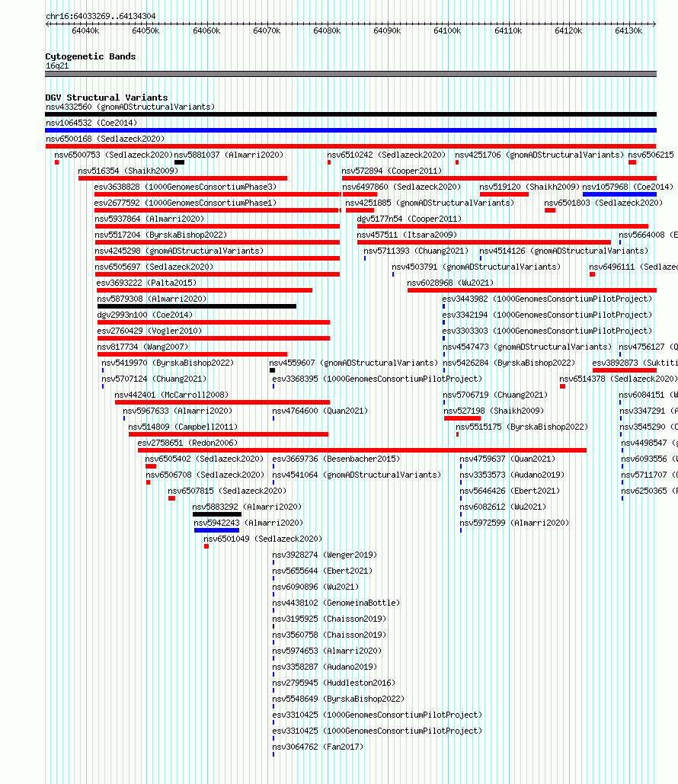Open the esv2760429 (Vogler2010) label
This screenshot has width=678, height=784.
149,331
